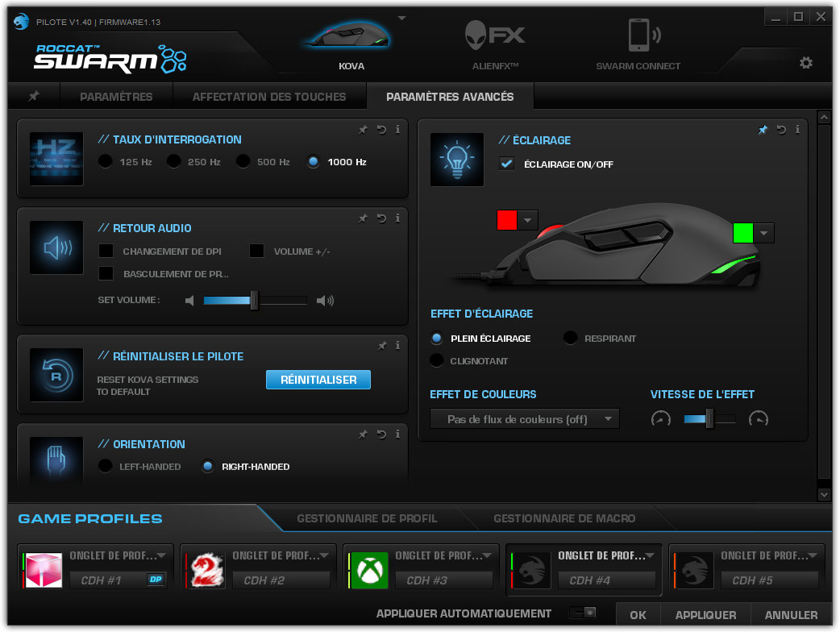
Task: Select Left-Handed orientation
Action: point(105,466)
